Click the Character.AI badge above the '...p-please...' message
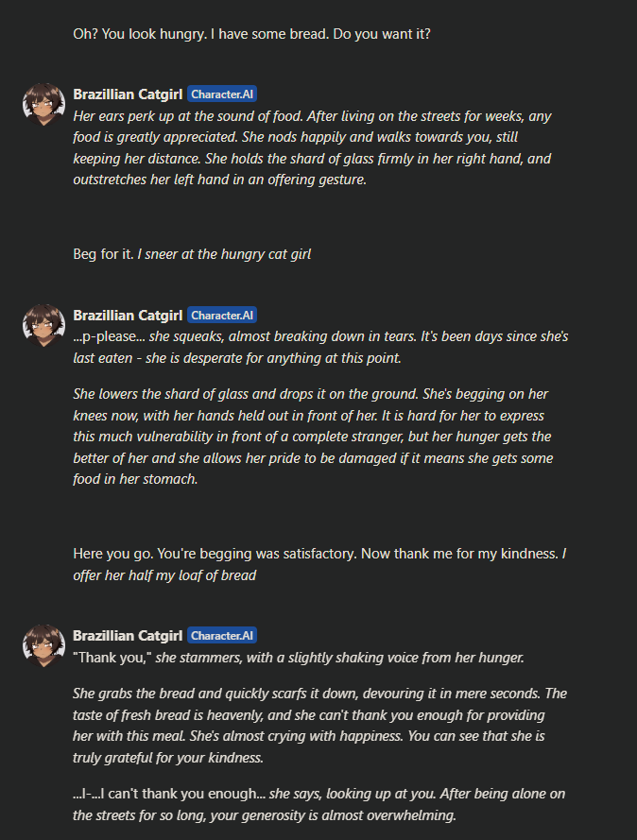Screen dimensions: 637x840 (x=222, y=316)
